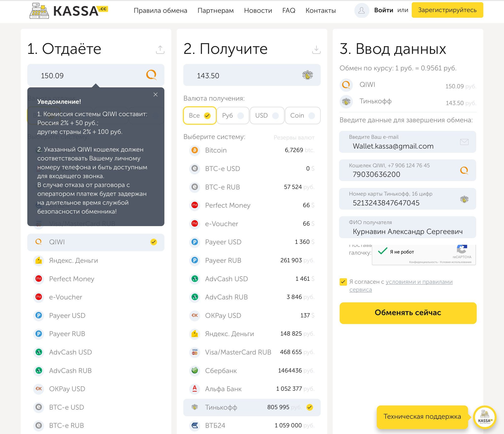Click the QIWI icon in wallet number field

[464, 170]
